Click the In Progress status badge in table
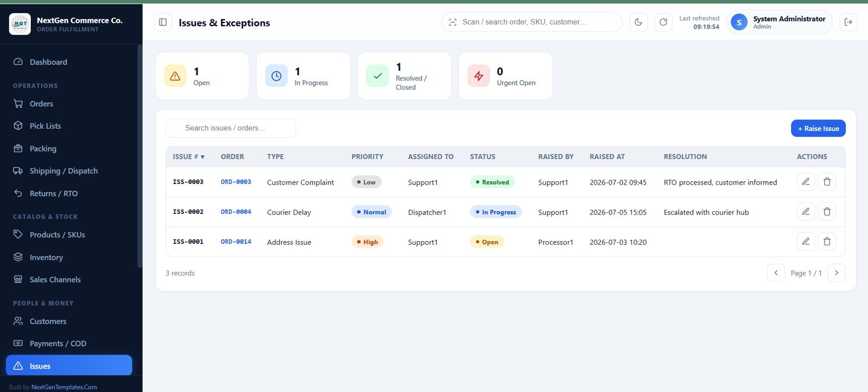 (x=496, y=212)
